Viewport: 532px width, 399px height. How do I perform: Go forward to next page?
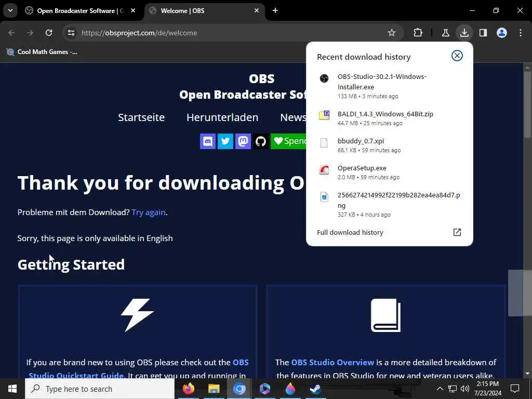click(30, 33)
